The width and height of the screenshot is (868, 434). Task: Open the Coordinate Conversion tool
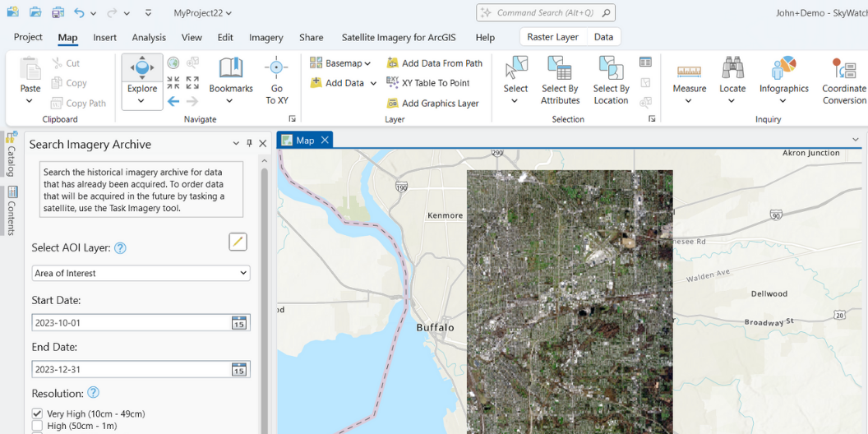click(844, 81)
